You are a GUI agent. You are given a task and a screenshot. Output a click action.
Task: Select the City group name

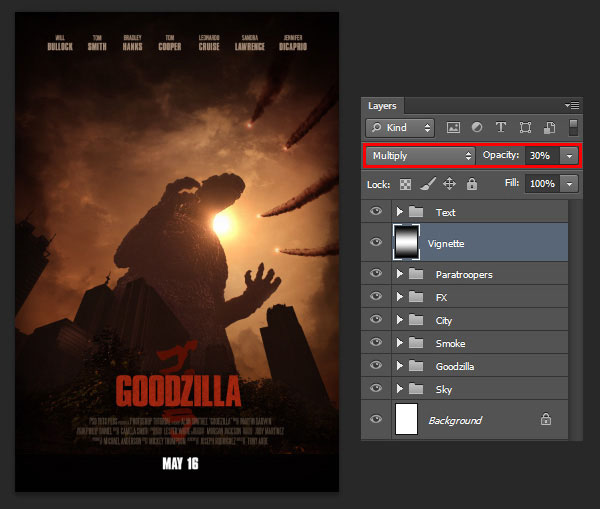coord(444,320)
